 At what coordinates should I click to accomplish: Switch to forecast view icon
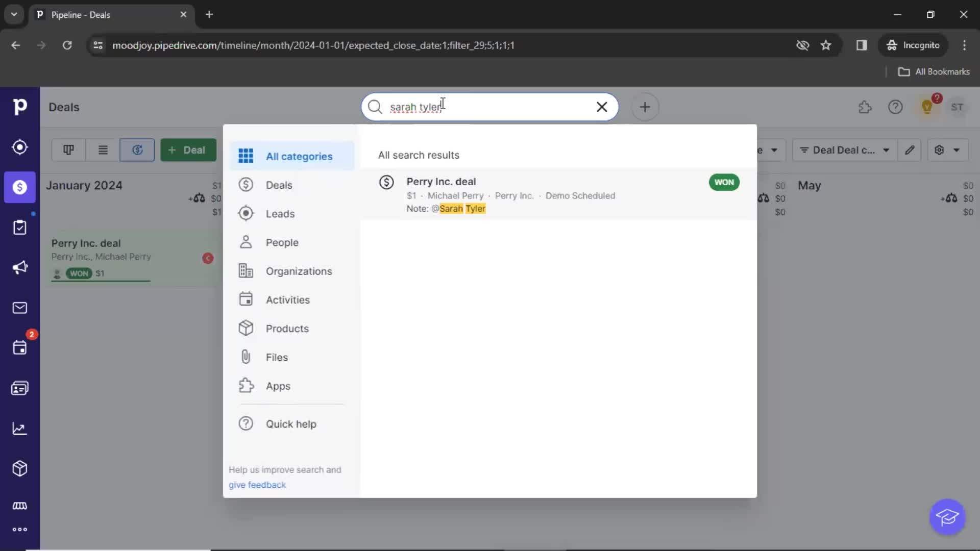[137, 150]
